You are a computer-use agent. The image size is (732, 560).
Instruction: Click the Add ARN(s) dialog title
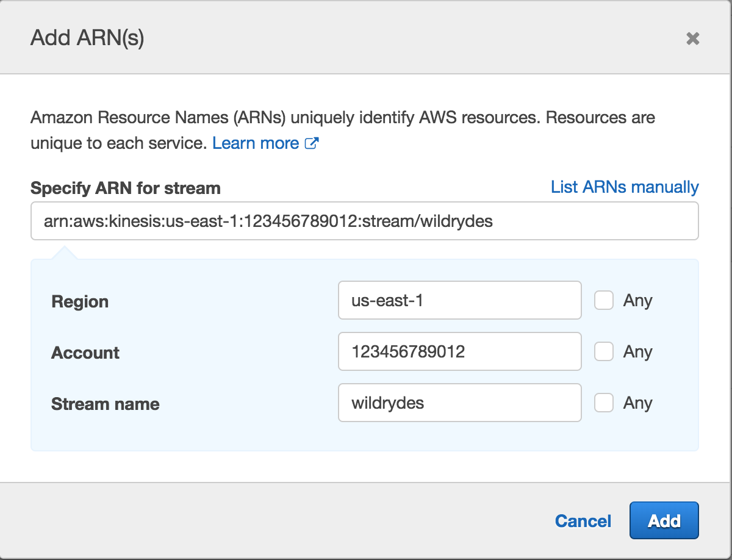(x=87, y=38)
